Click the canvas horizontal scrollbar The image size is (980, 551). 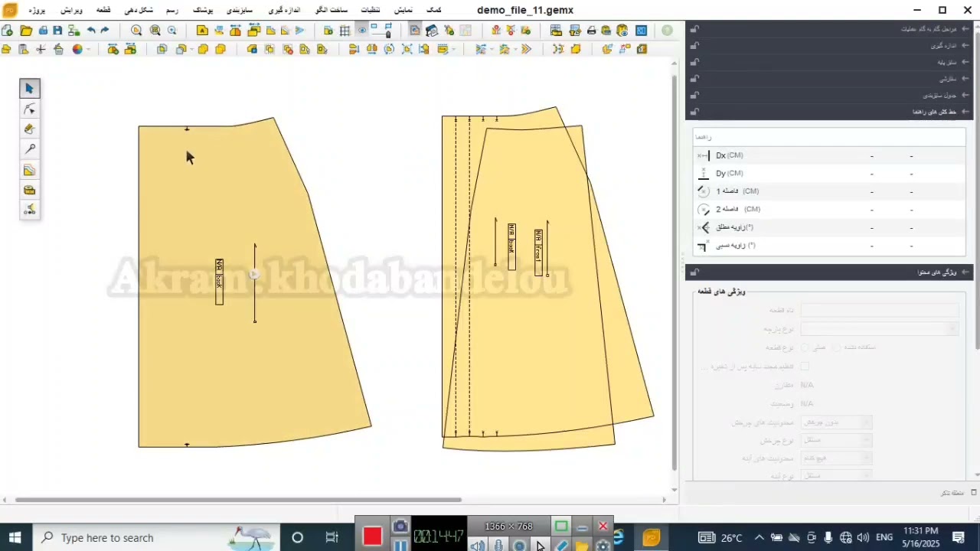click(x=238, y=500)
